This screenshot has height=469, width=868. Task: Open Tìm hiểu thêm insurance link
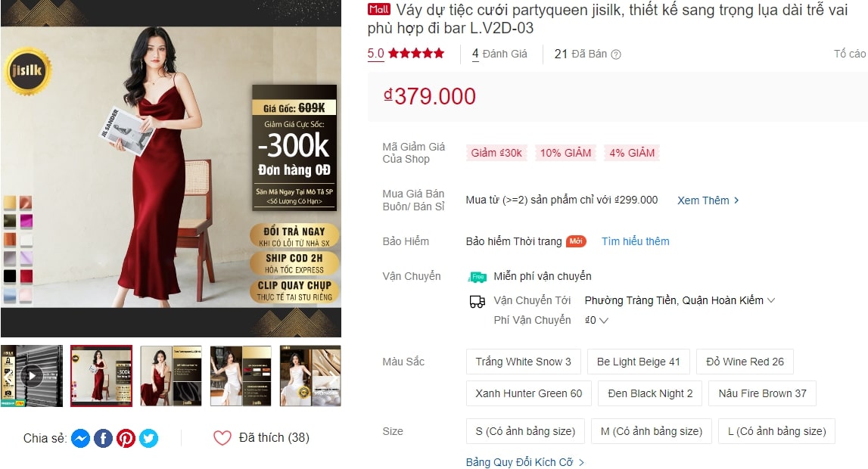point(636,241)
